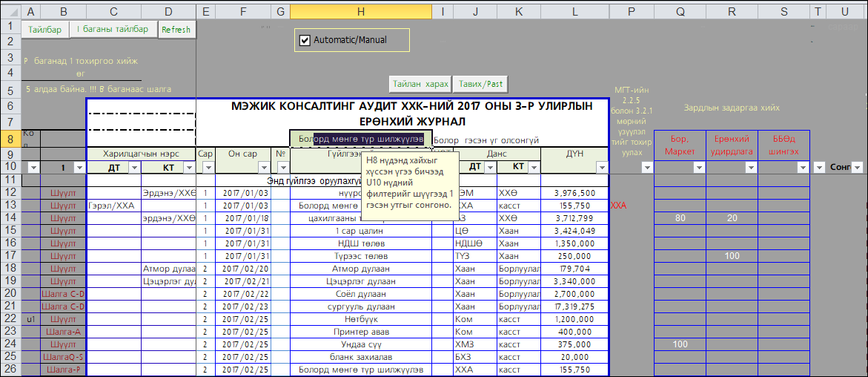The image size is (868, 377).
Task: Expand the Ерөнхий удирдлага filter dropdown
Action: 750,168
